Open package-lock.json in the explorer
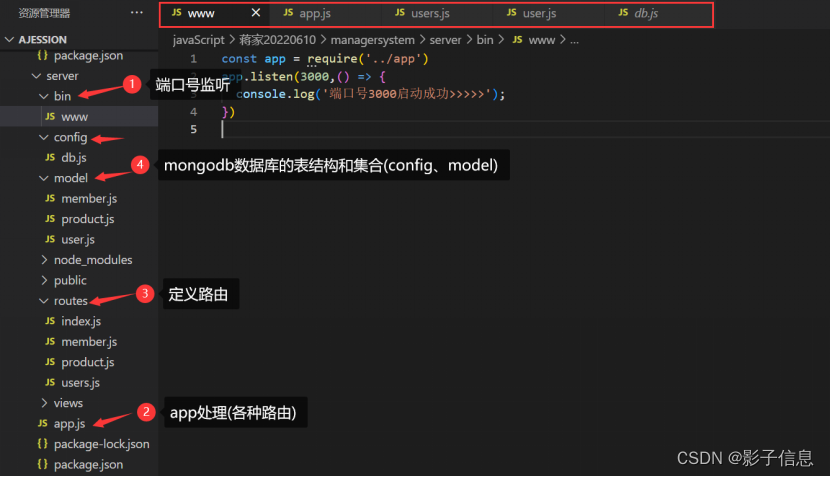 [79, 444]
